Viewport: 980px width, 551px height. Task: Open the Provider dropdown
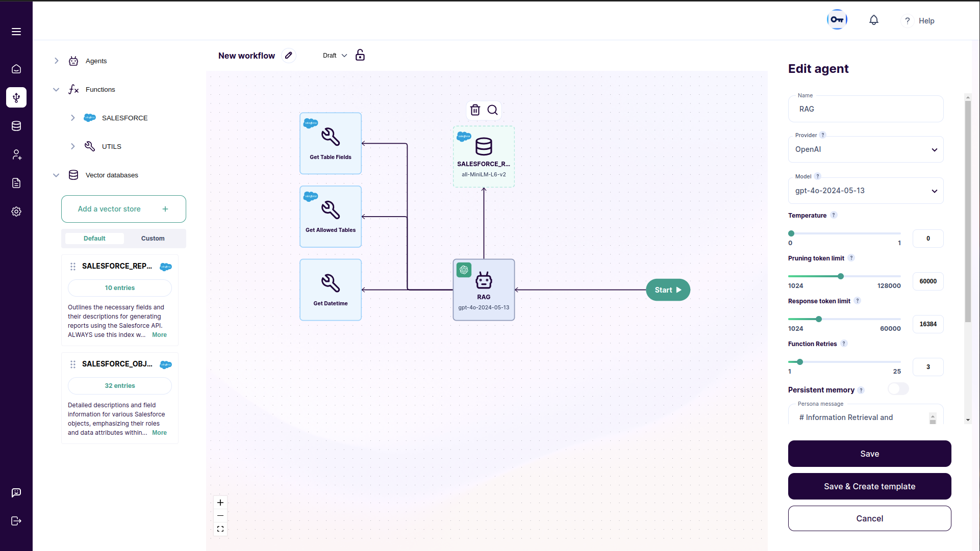(x=866, y=150)
